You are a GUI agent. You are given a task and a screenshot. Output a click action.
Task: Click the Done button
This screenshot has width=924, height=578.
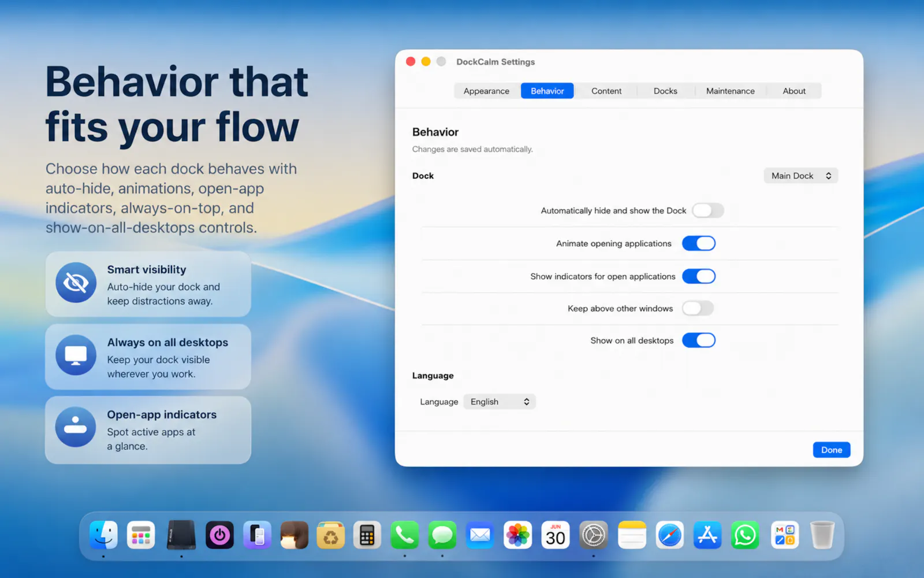point(832,450)
